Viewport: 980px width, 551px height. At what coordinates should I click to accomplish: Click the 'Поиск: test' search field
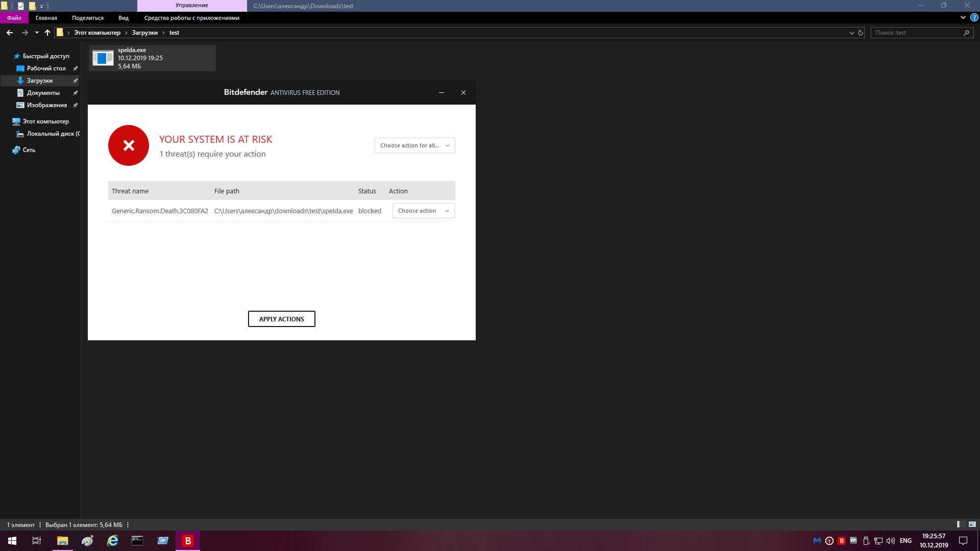tap(916, 33)
